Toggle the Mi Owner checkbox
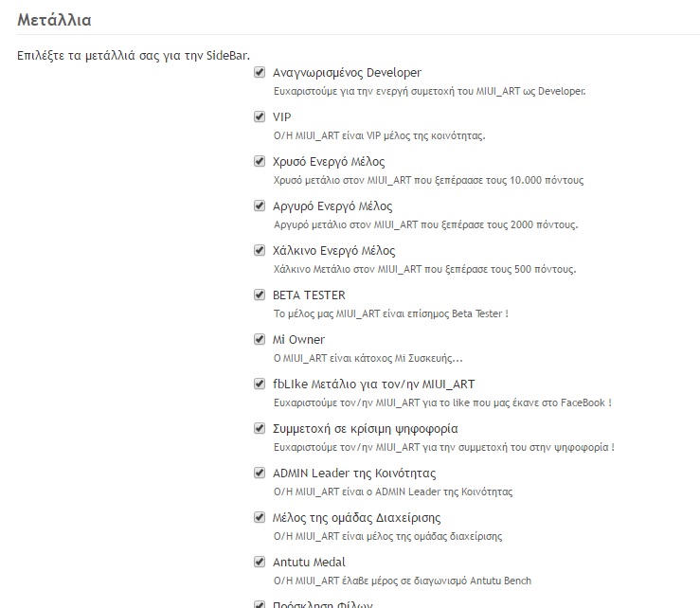The image size is (700, 608). click(x=260, y=339)
